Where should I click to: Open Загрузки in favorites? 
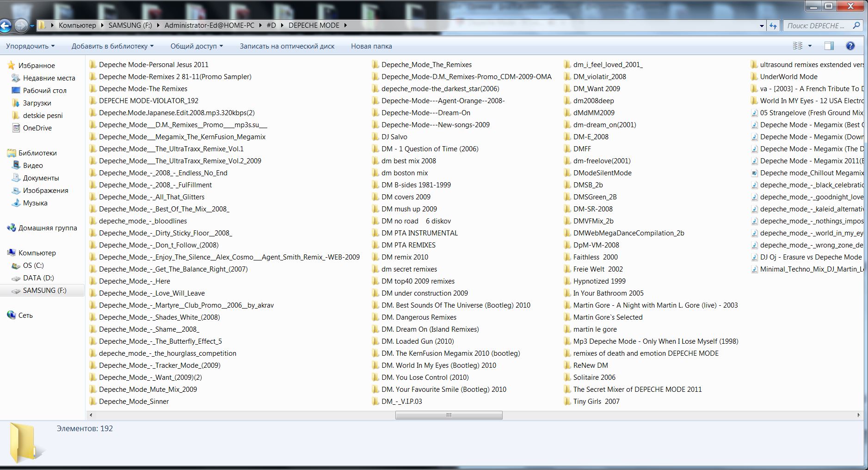pos(37,103)
